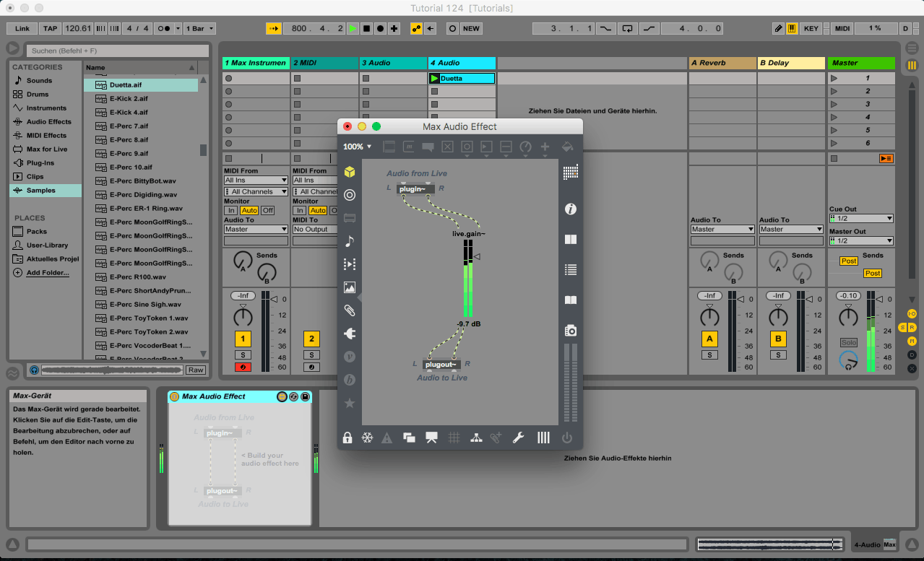
Task: Select Audio Effects in browser categories
Action: pyautogui.click(x=48, y=122)
